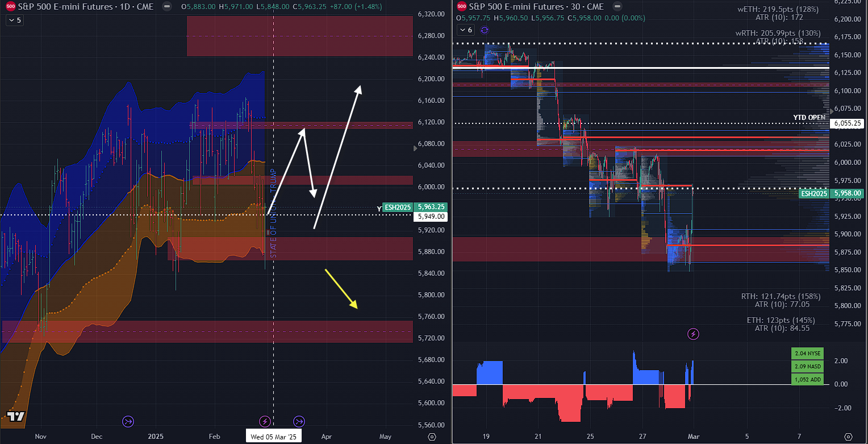The image size is (868, 444).
Task: Click the 27 date label on the 30-minute time axis
Action: (x=642, y=437)
